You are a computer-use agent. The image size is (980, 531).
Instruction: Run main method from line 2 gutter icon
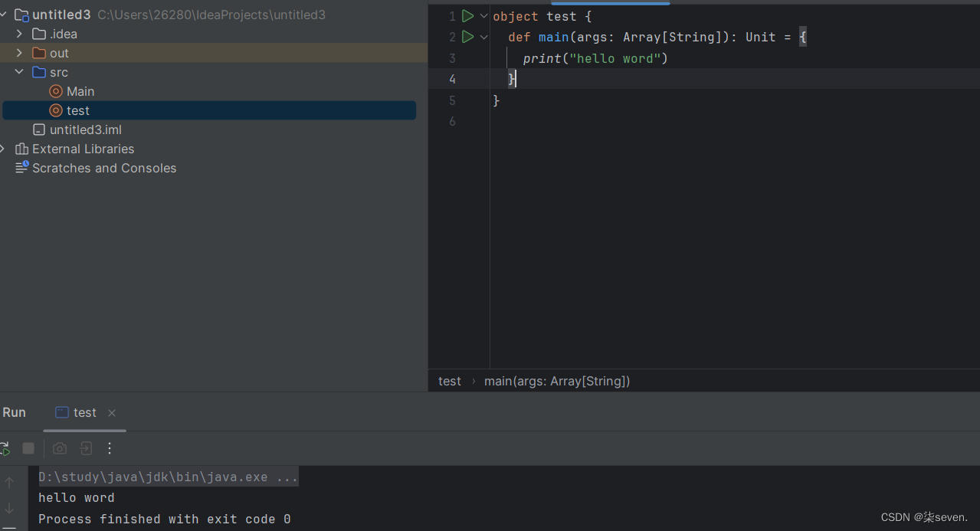pos(468,36)
